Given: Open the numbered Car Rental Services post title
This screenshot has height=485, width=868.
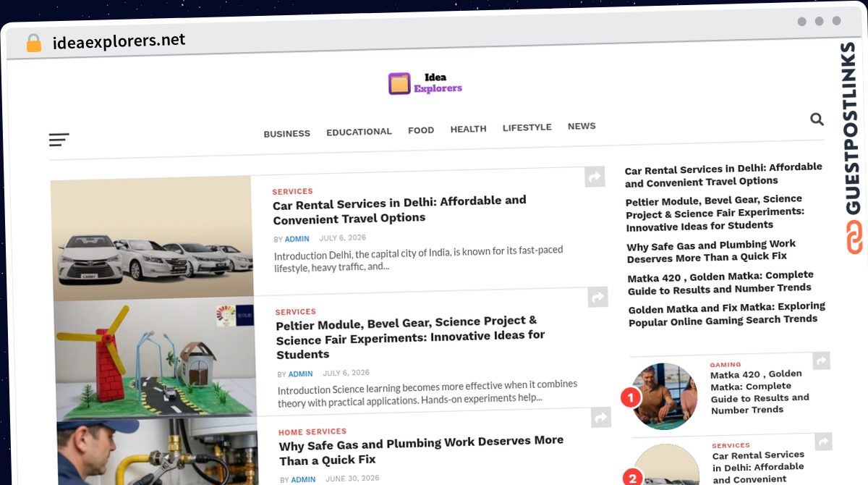Looking at the screenshot, I should pos(759,467).
